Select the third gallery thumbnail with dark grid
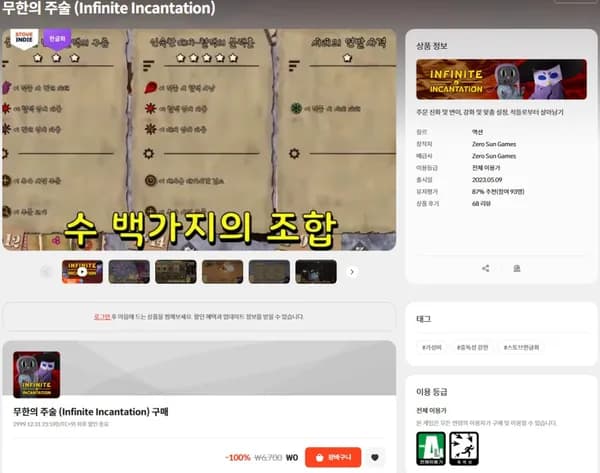The width and height of the screenshot is (600, 473). click(x=176, y=272)
